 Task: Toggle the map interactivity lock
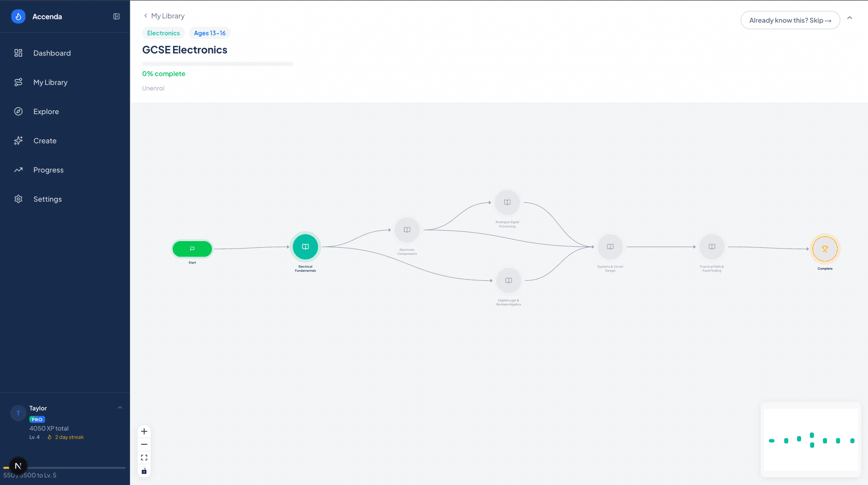point(144,471)
